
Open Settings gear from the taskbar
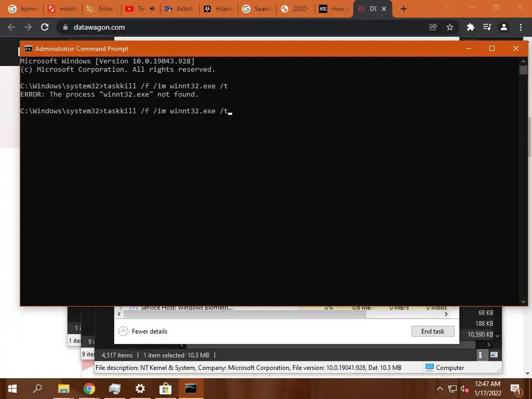coord(140,389)
